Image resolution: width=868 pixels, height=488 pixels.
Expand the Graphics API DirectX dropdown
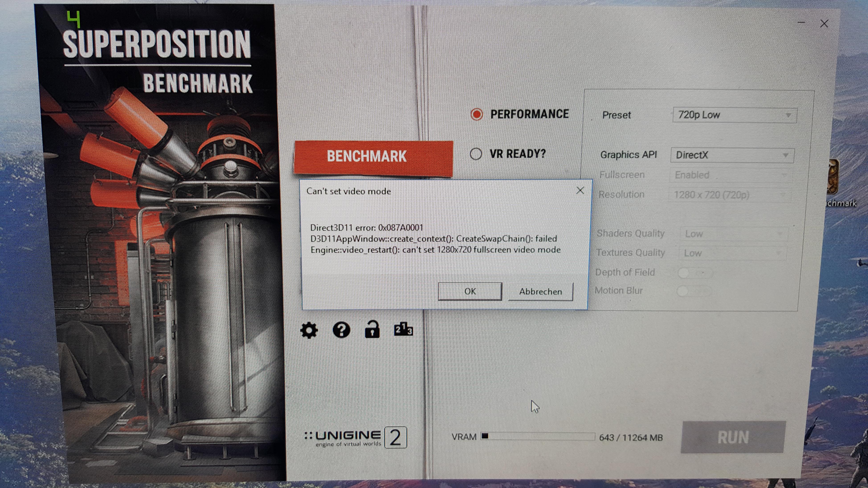click(732, 155)
